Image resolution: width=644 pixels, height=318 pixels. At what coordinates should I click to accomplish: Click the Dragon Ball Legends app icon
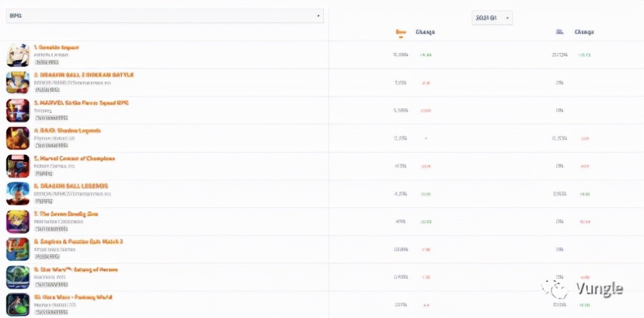pos(18,194)
